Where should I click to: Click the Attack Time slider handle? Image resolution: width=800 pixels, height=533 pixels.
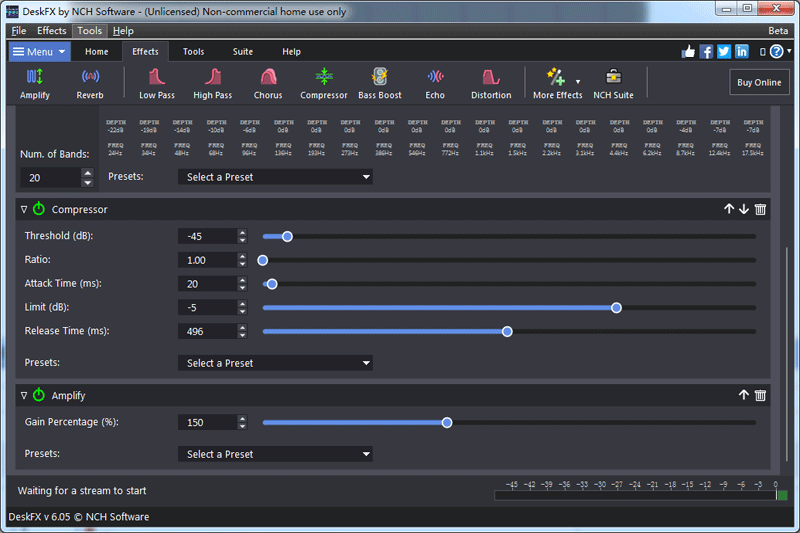point(272,284)
